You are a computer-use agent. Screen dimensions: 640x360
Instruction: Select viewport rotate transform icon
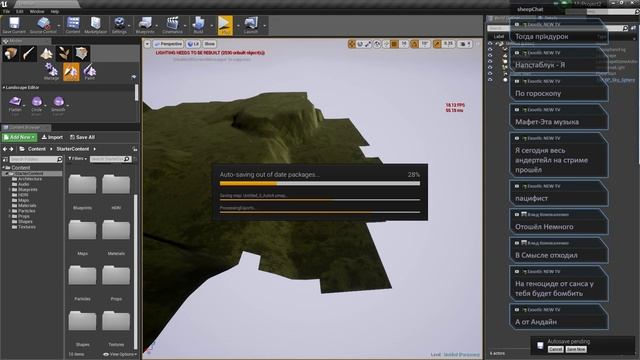pos(360,44)
